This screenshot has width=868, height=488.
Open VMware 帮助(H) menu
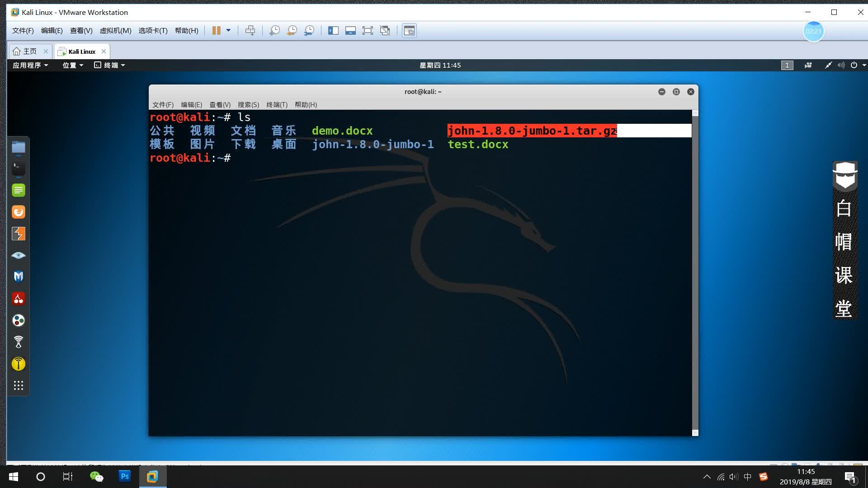tap(186, 30)
